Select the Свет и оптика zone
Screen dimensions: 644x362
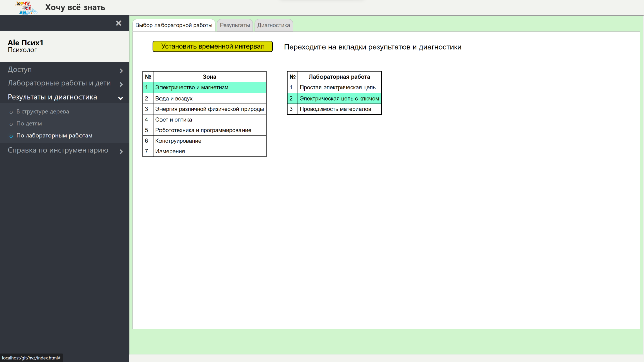pyautogui.click(x=209, y=120)
